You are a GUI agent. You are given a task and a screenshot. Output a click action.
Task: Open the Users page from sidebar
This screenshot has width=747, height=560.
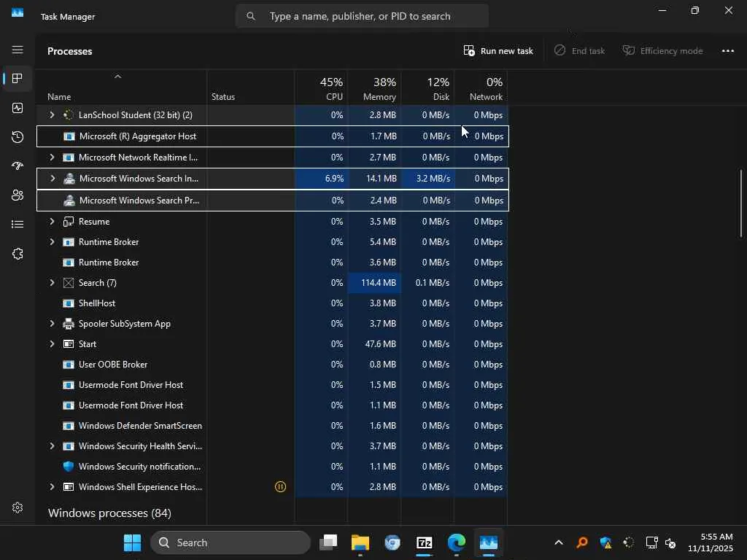coord(18,195)
